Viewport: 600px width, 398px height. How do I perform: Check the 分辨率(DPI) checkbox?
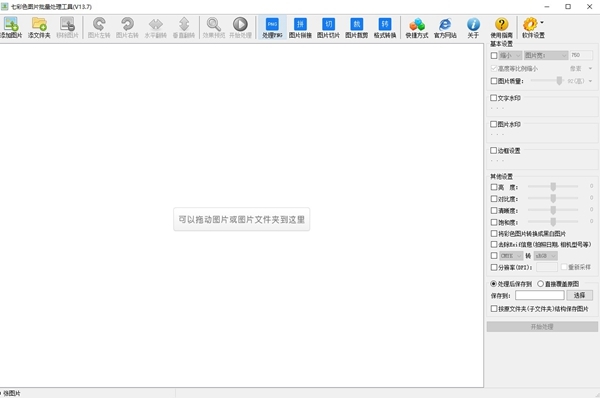coord(494,267)
